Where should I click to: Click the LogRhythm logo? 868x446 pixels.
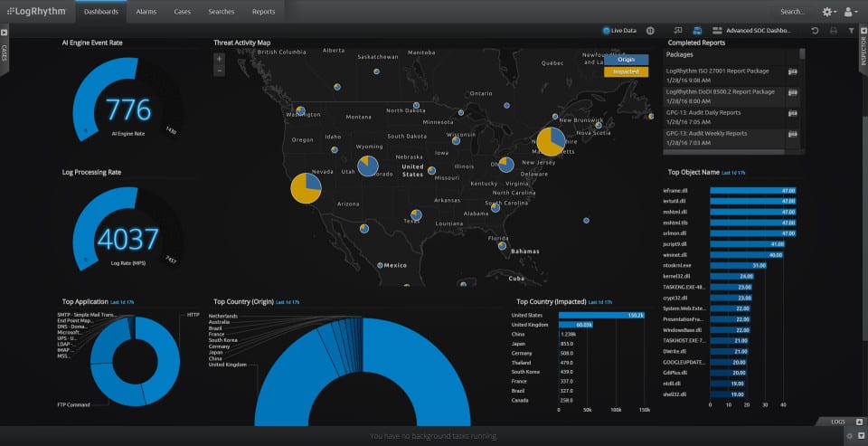click(36, 11)
